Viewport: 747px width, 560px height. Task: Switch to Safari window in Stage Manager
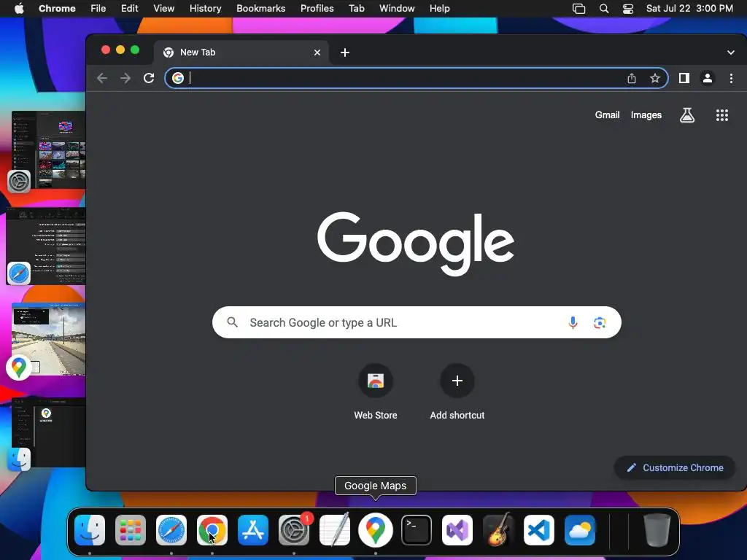coord(46,246)
